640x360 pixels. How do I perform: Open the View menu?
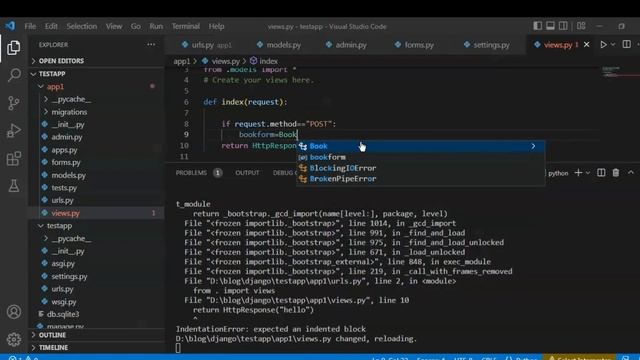click(114, 26)
